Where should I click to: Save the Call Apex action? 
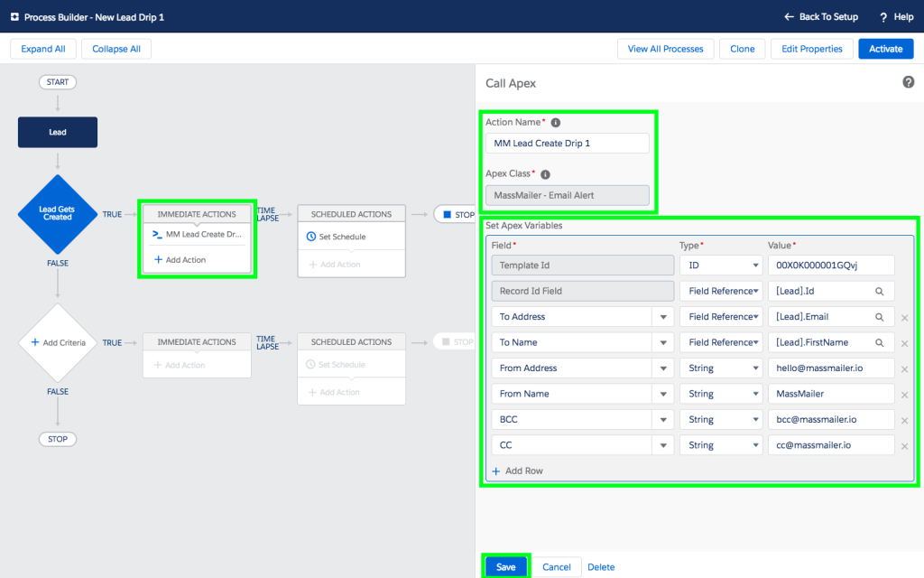[x=505, y=566]
